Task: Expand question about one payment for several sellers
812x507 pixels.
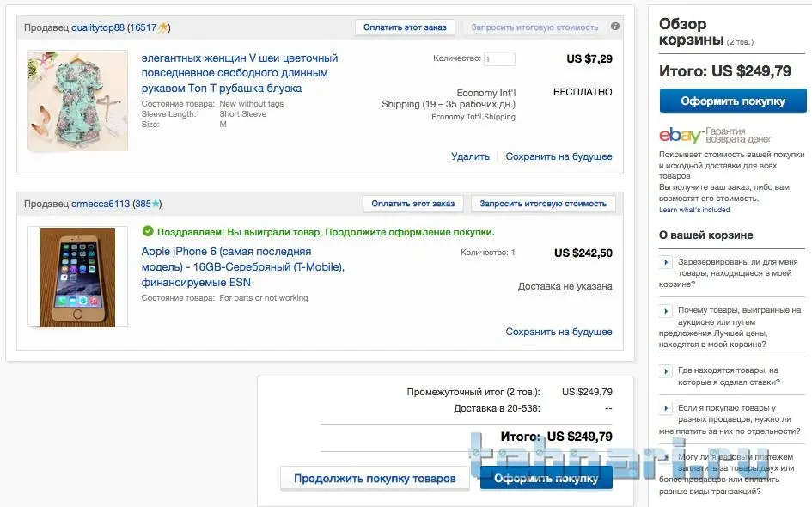Action: (666, 457)
